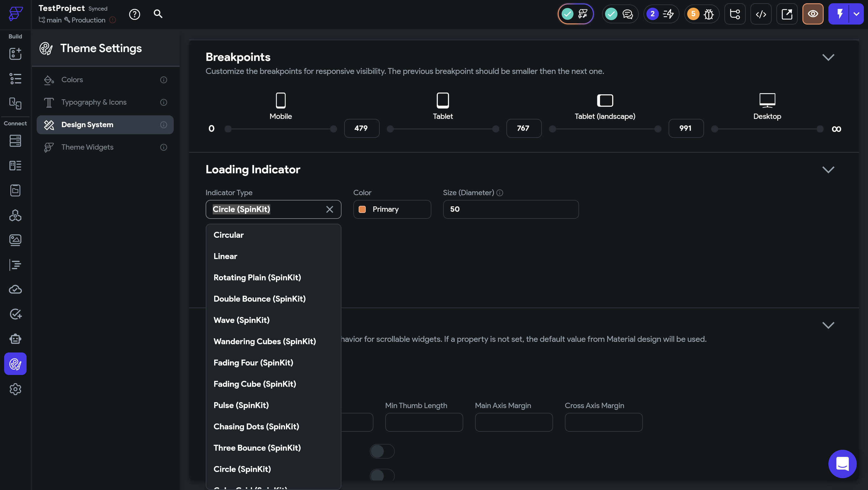Image resolution: width=868 pixels, height=490 pixels.
Task: Collapse the Loading Indicator section
Action: coord(828,170)
